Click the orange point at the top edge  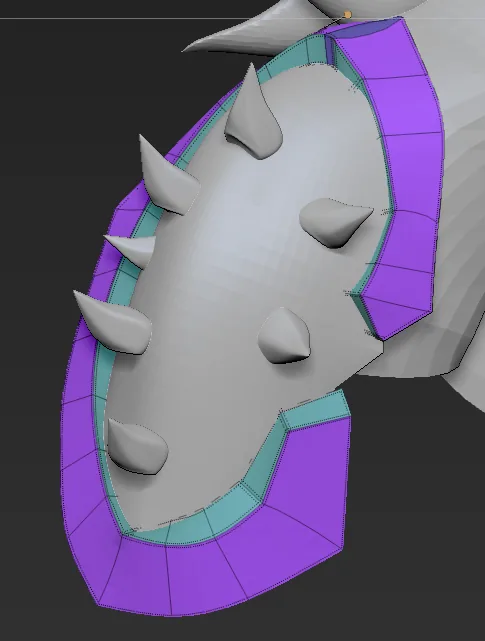pyautogui.click(x=348, y=15)
